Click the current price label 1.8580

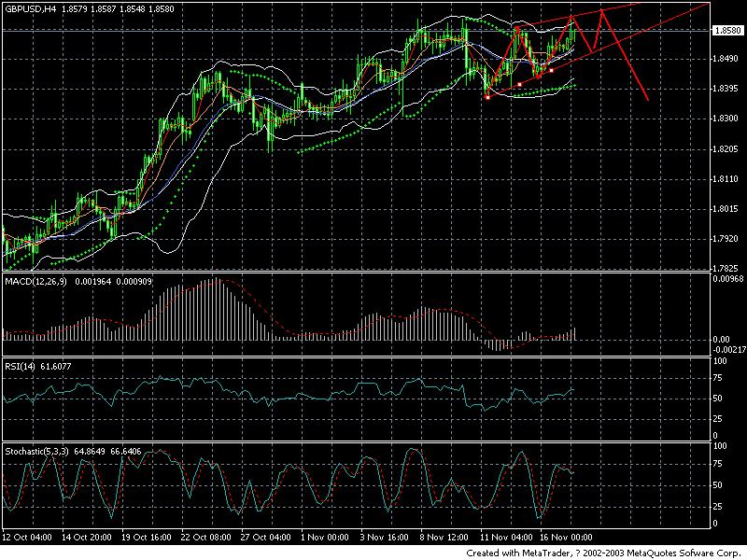[727, 31]
